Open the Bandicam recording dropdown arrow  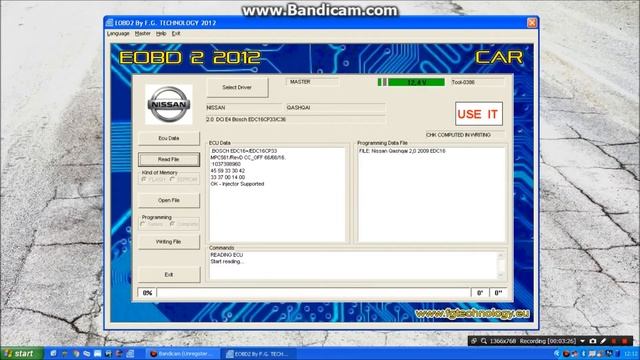pos(582,341)
